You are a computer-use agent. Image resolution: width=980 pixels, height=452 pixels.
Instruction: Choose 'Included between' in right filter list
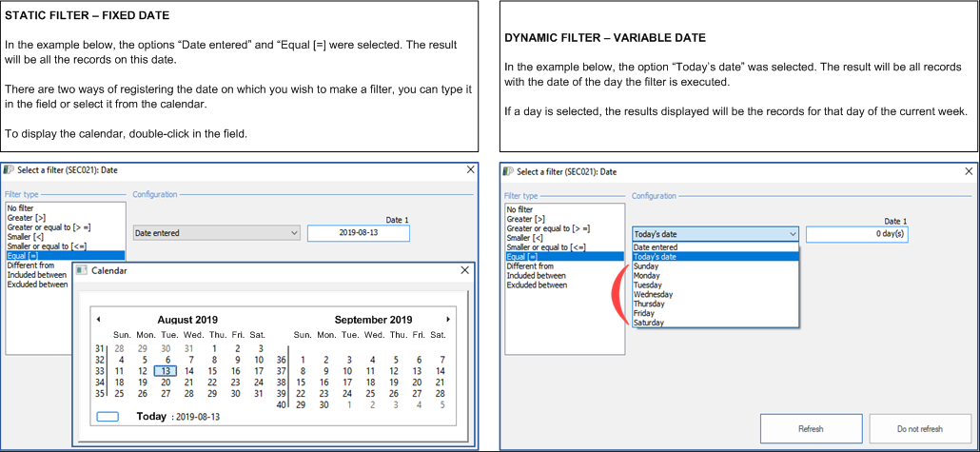[536, 276]
